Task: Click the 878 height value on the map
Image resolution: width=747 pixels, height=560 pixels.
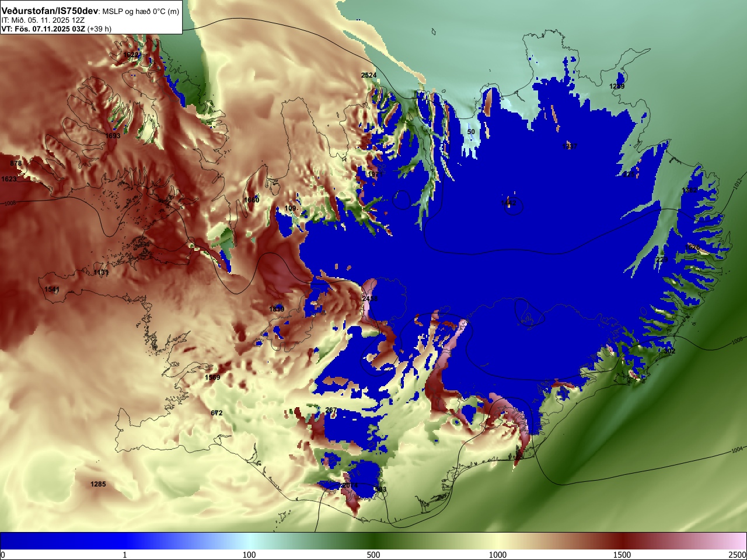Action: coord(16,163)
